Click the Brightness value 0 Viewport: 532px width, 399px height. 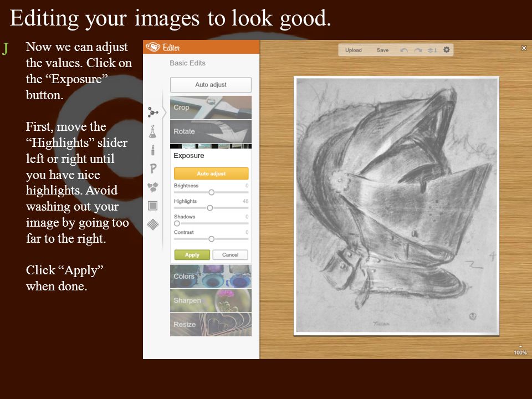point(247,186)
